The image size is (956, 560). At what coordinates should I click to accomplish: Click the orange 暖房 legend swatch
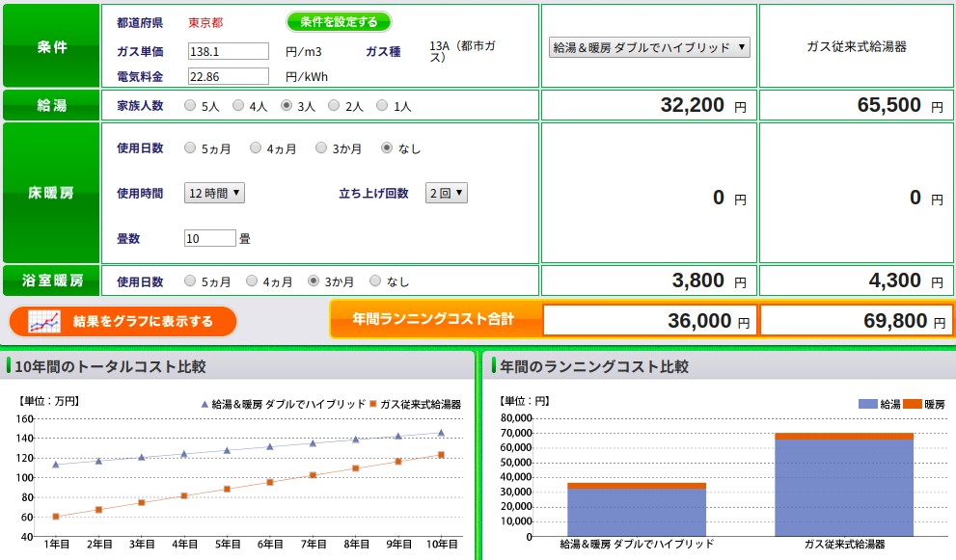[912, 404]
